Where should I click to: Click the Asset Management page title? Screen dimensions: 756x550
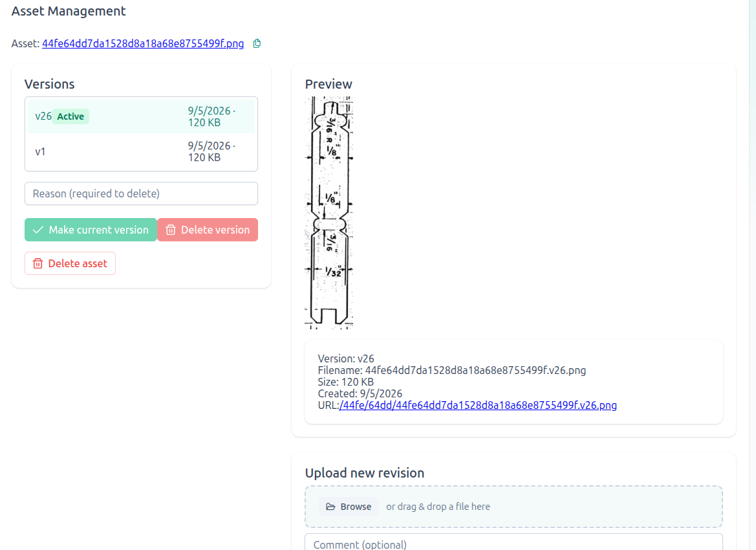(69, 11)
